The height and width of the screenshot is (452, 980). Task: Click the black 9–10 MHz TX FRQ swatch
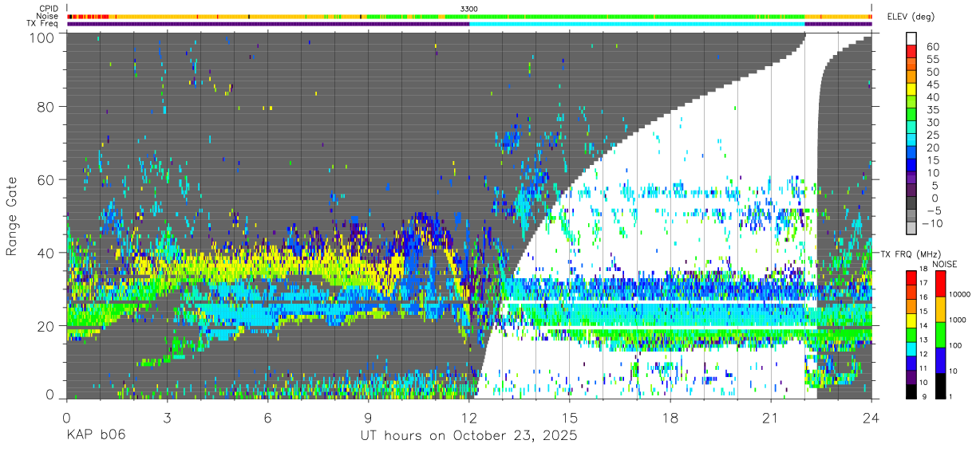(911, 390)
